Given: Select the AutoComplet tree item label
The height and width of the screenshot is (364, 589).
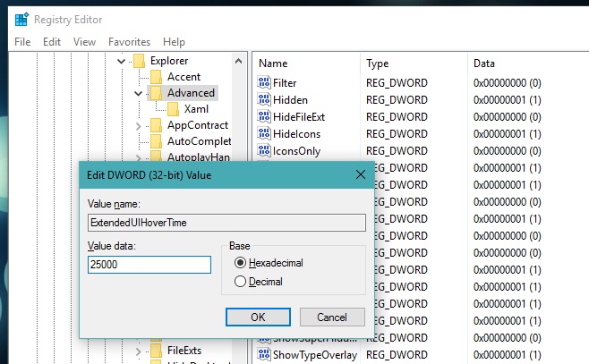Looking at the screenshot, I should coord(199,141).
